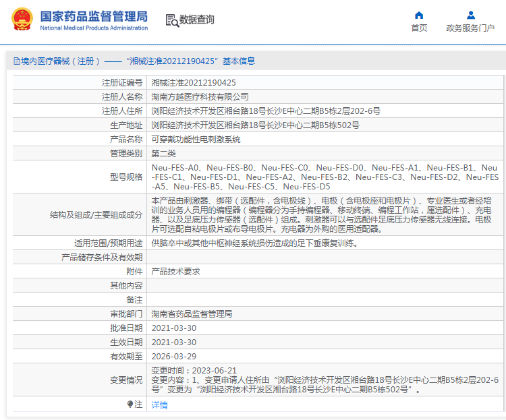Click the 产品名称 row label
The width and height of the screenshot is (506, 420).
pos(126,140)
